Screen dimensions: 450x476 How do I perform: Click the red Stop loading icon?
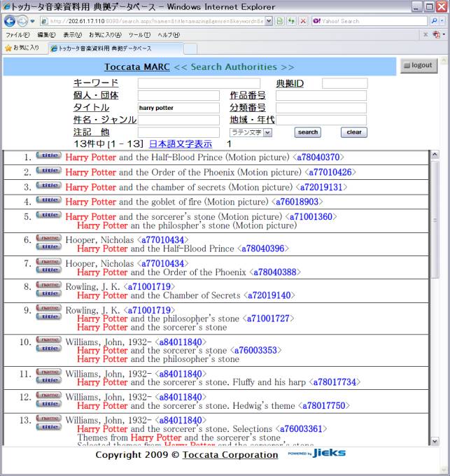click(303, 21)
